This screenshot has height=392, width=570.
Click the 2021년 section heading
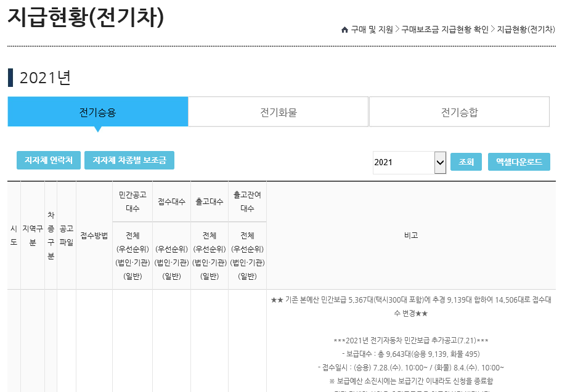[x=45, y=78]
